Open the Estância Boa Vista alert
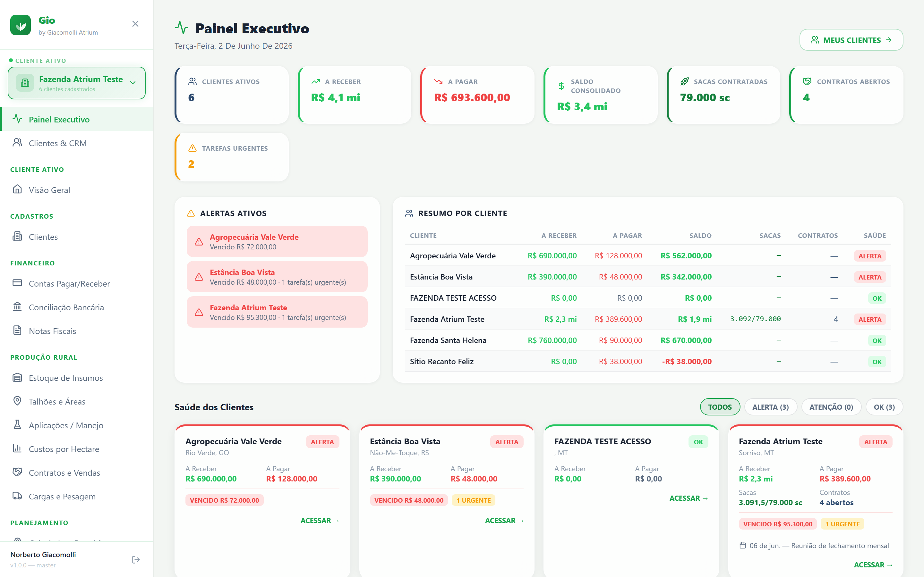The height and width of the screenshot is (577, 924). pos(277,277)
